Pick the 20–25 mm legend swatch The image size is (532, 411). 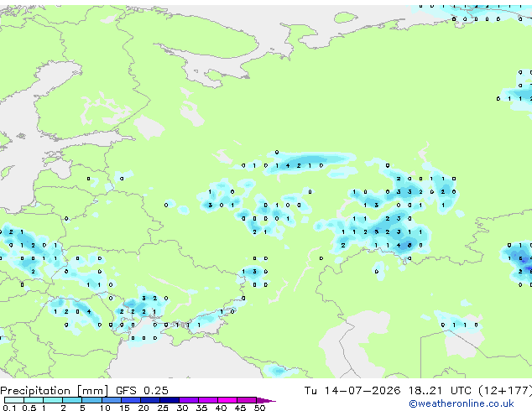(149, 400)
